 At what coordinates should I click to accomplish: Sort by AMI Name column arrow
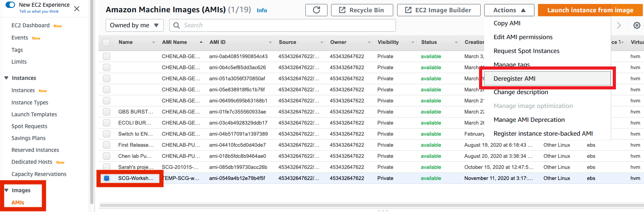(201, 42)
